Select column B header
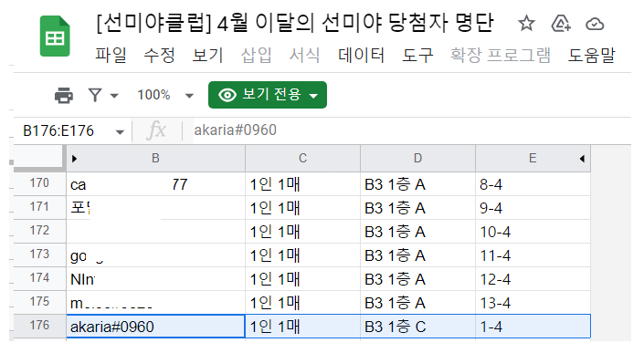This screenshot has height=343, width=644. [155, 159]
